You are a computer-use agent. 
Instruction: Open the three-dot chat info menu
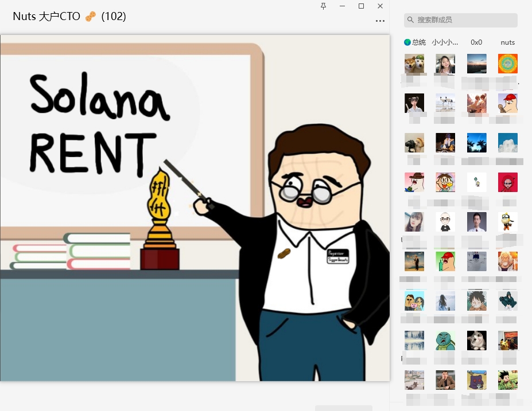click(380, 21)
